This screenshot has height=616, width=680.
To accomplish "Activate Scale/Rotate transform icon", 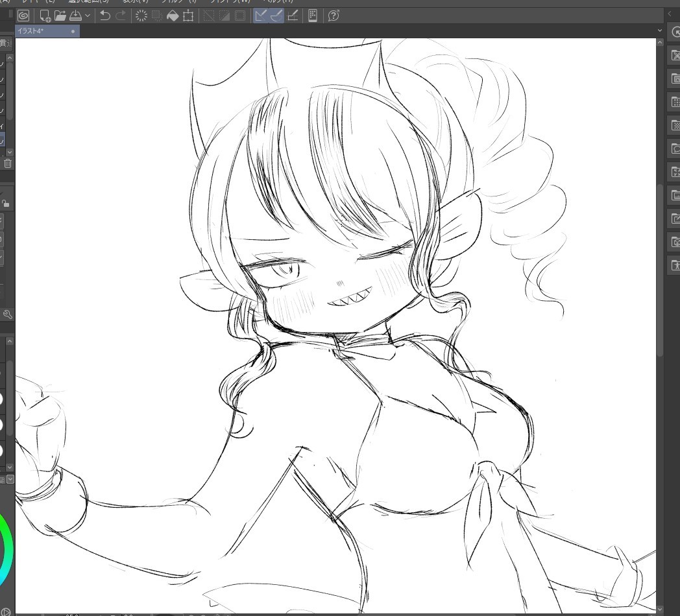I will pyautogui.click(x=188, y=16).
